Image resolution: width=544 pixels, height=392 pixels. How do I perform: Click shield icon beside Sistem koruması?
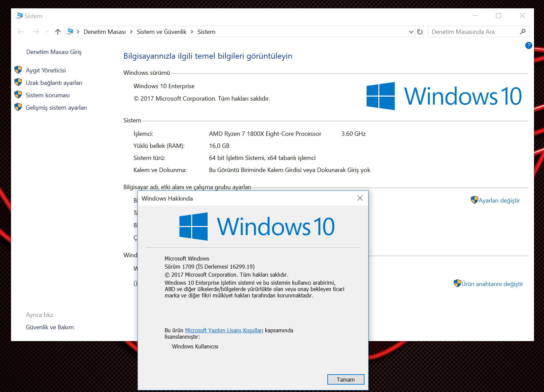coord(18,95)
